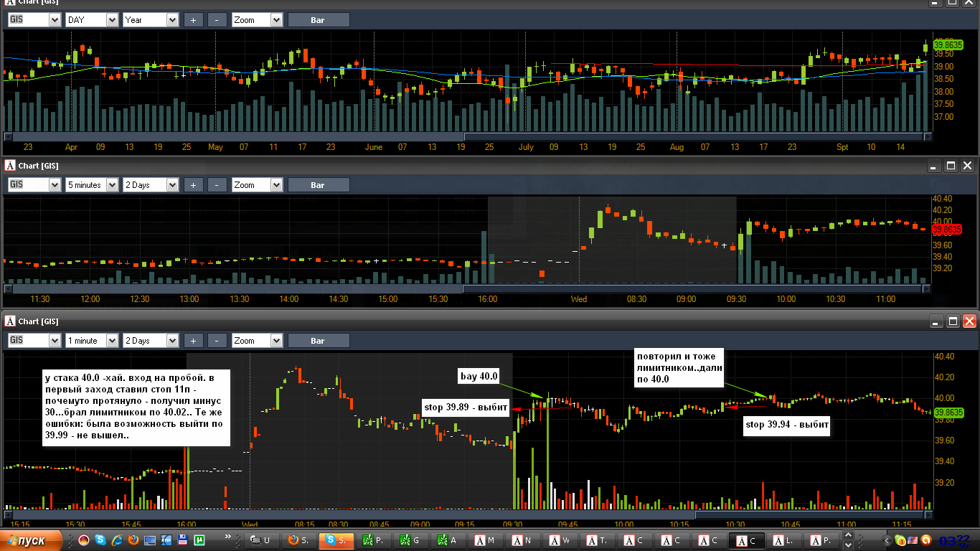Launch Firefox from the quick launch bar

click(x=133, y=540)
